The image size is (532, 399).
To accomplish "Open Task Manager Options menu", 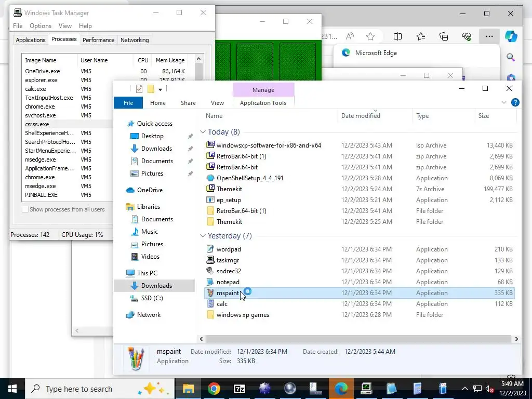I will [x=41, y=26].
